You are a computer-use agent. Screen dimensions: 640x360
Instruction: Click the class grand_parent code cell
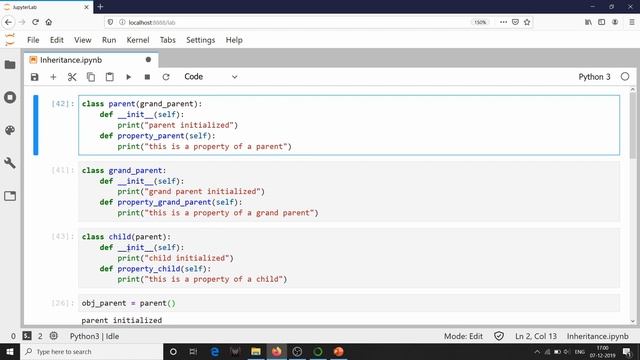pos(349,191)
